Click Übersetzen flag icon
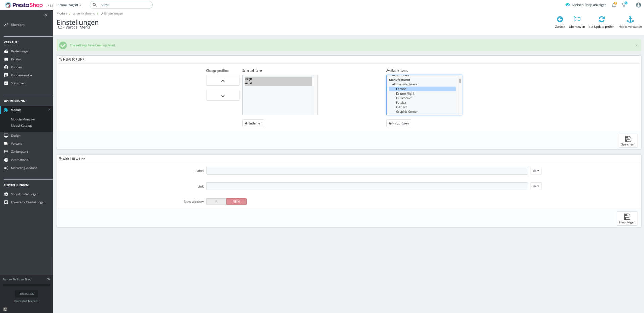The width and height of the screenshot is (644, 313). [x=577, y=19]
